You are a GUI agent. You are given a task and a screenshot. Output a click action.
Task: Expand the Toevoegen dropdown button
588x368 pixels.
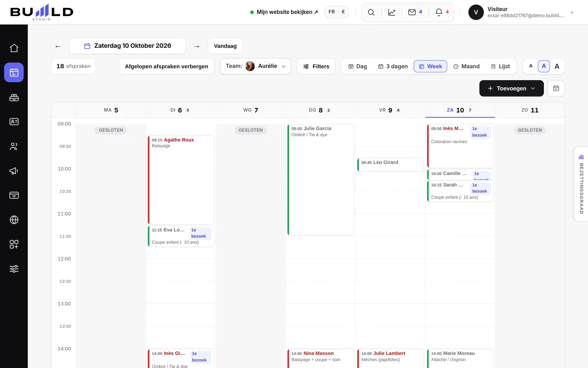pyautogui.click(x=512, y=88)
